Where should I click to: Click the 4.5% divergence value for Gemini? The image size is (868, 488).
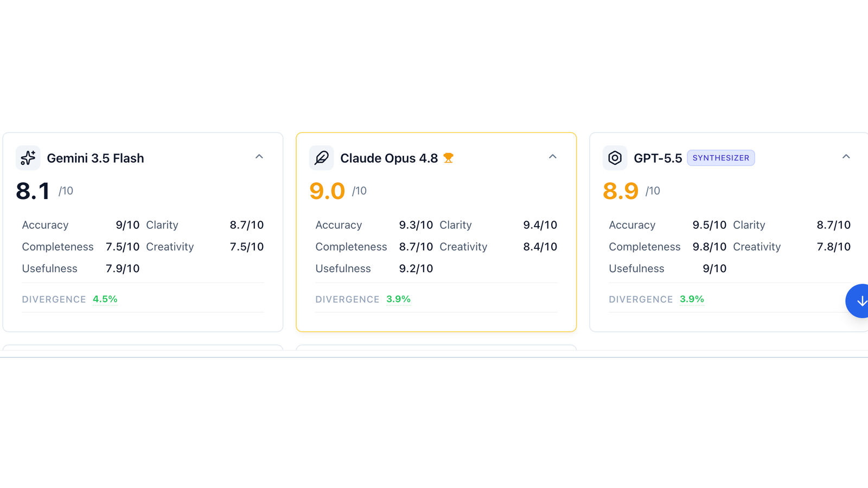point(105,299)
